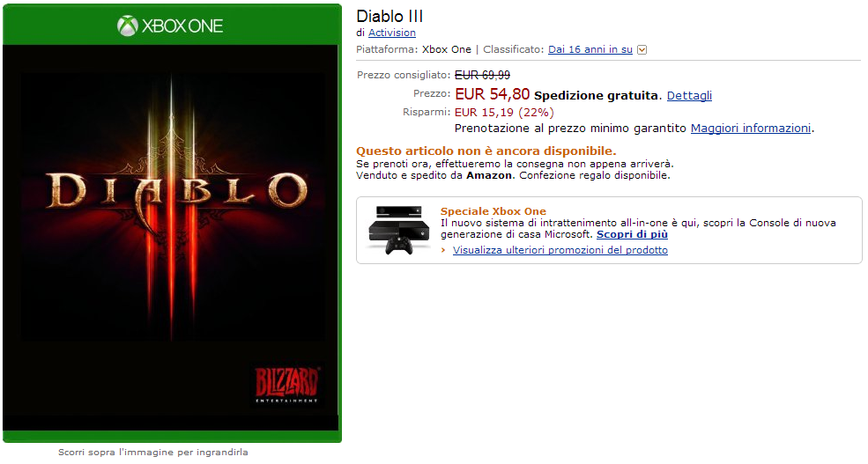
Task: Click the Diablo III product title
Action: coord(389,16)
